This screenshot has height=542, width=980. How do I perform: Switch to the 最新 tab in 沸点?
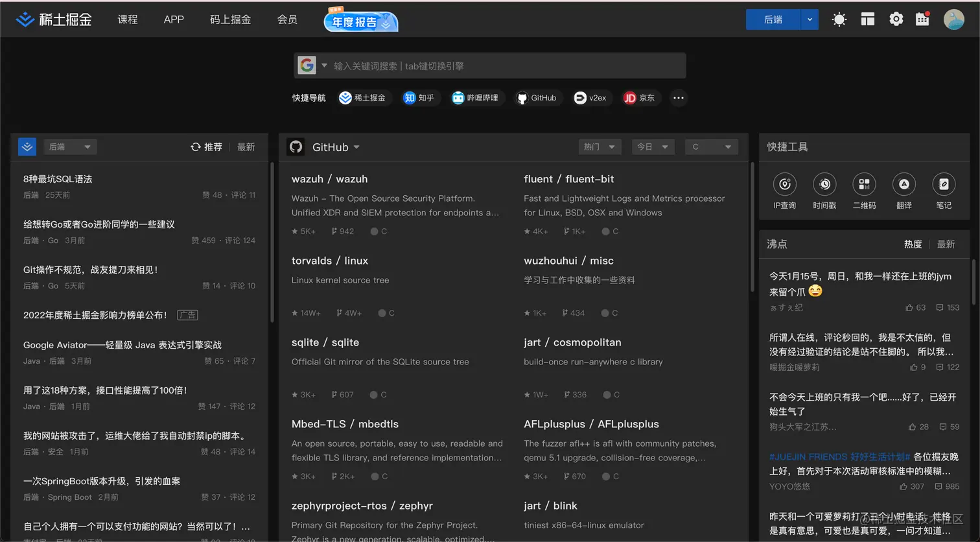(946, 244)
